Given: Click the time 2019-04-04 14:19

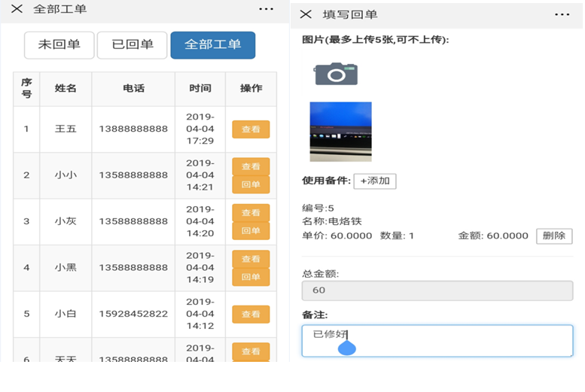Looking at the screenshot, I should point(200,268).
